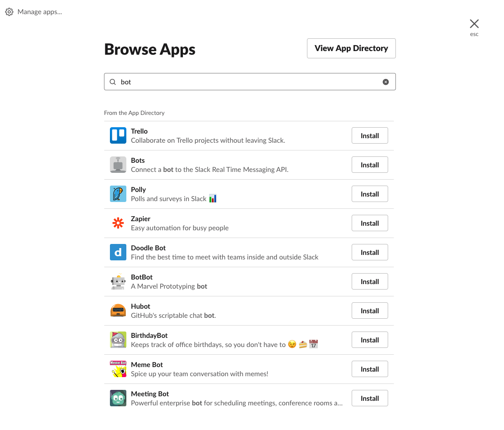
Task: Open the Trello app icon
Action: tap(118, 135)
